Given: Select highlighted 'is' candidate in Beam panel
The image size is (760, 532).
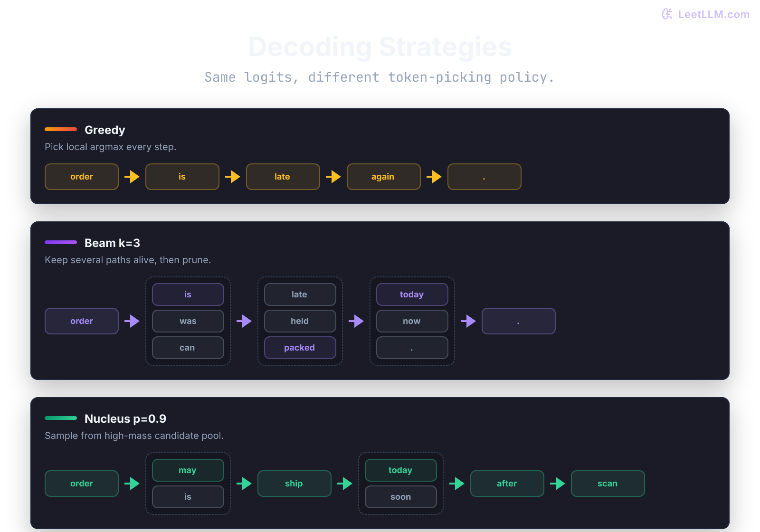Looking at the screenshot, I should point(188,294).
